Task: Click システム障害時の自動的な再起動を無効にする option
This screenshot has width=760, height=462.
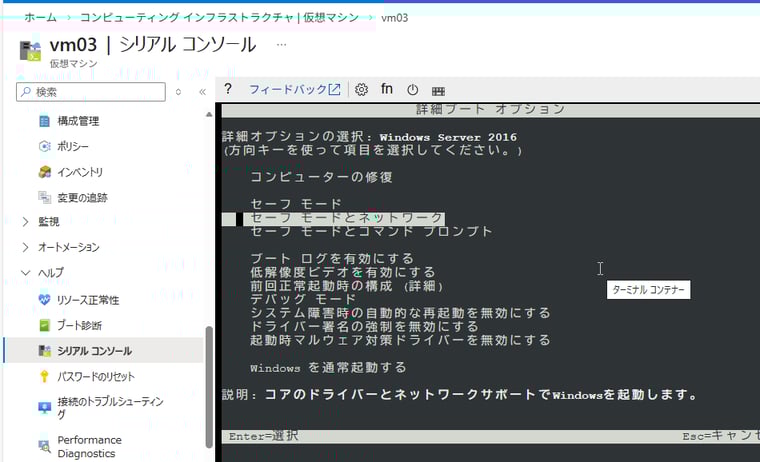Action: (400, 313)
